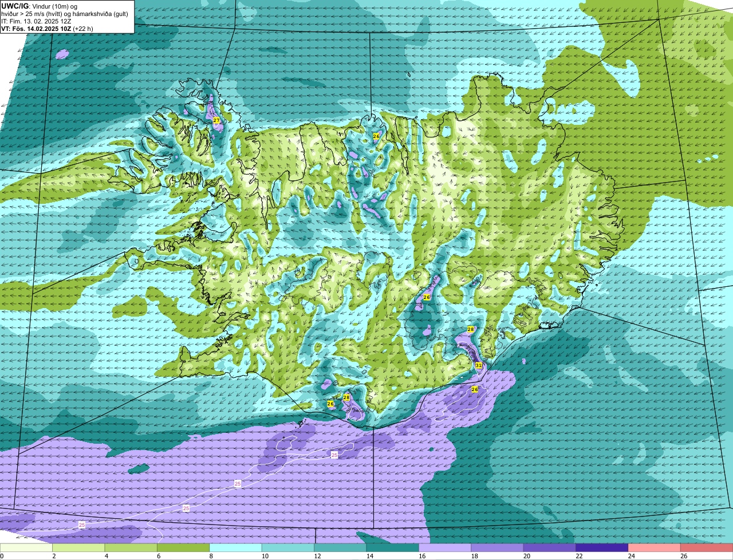Click the pale yellow 0–2 m/s legend swatch
733x560 pixels.
26,548
